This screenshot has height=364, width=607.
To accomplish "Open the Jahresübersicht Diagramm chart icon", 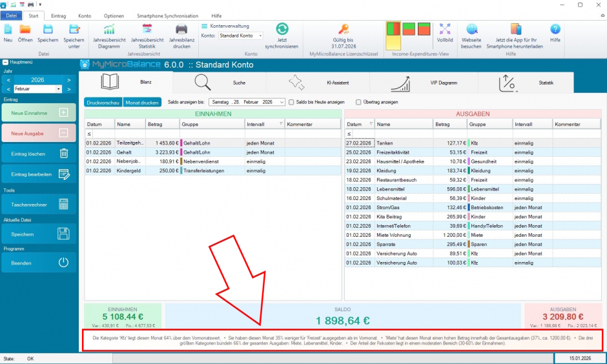I will (x=108, y=29).
